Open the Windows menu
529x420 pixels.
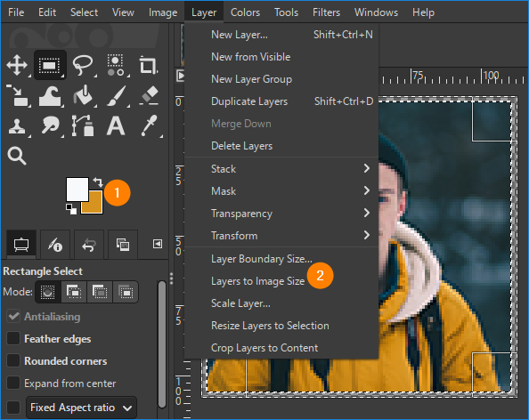[x=376, y=12]
